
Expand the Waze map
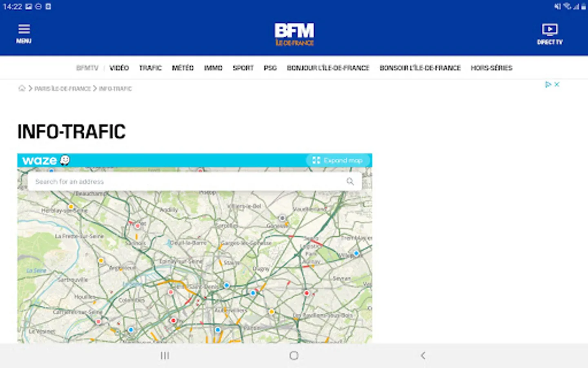(338, 160)
